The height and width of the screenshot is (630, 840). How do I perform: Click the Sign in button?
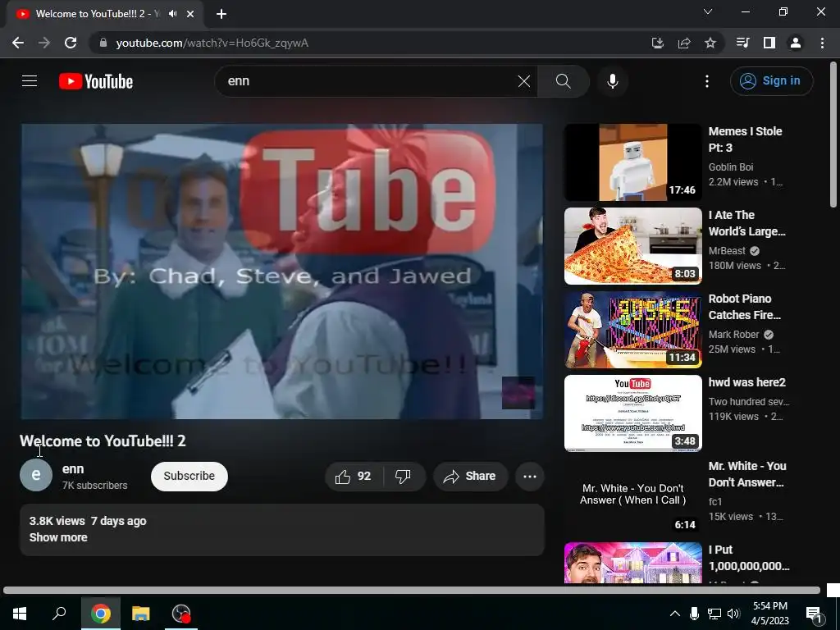[771, 81]
